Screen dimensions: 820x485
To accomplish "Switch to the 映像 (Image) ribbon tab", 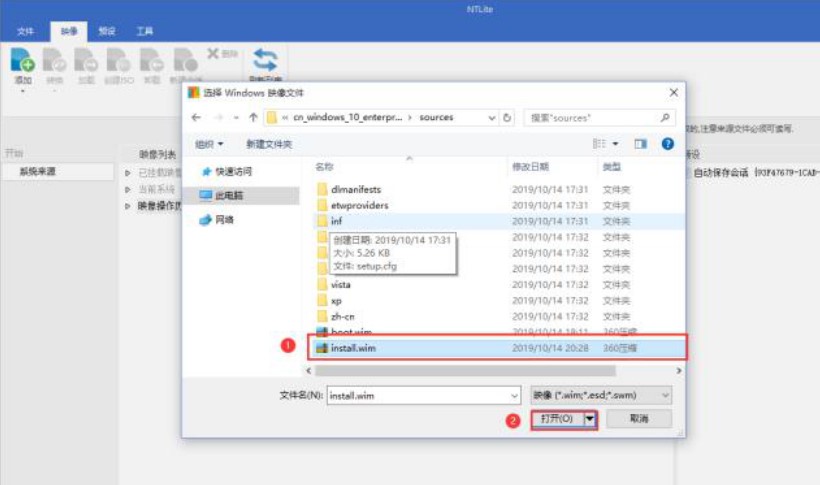I will click(69, 31).
